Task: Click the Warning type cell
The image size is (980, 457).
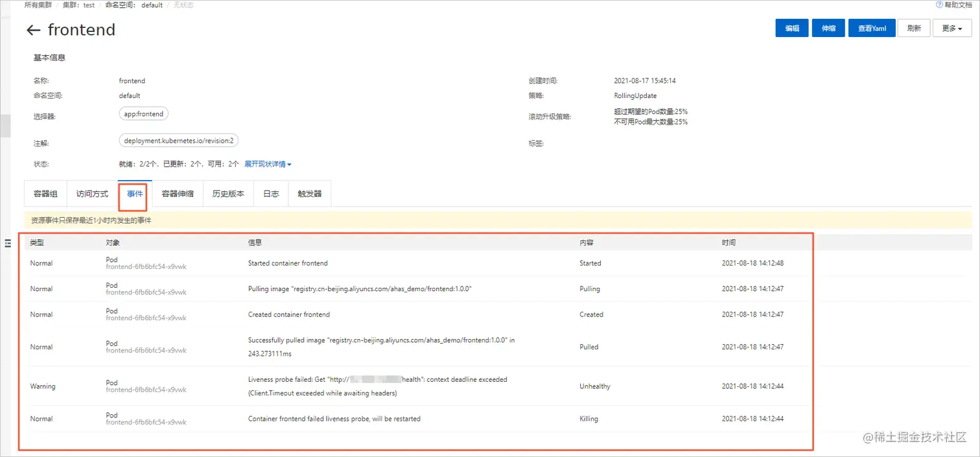Action: pos(43,386)
